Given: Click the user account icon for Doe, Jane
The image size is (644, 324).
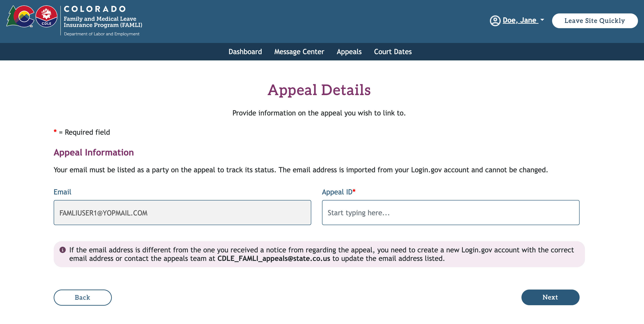Looking at the screenshot, I should coord(494,20).
